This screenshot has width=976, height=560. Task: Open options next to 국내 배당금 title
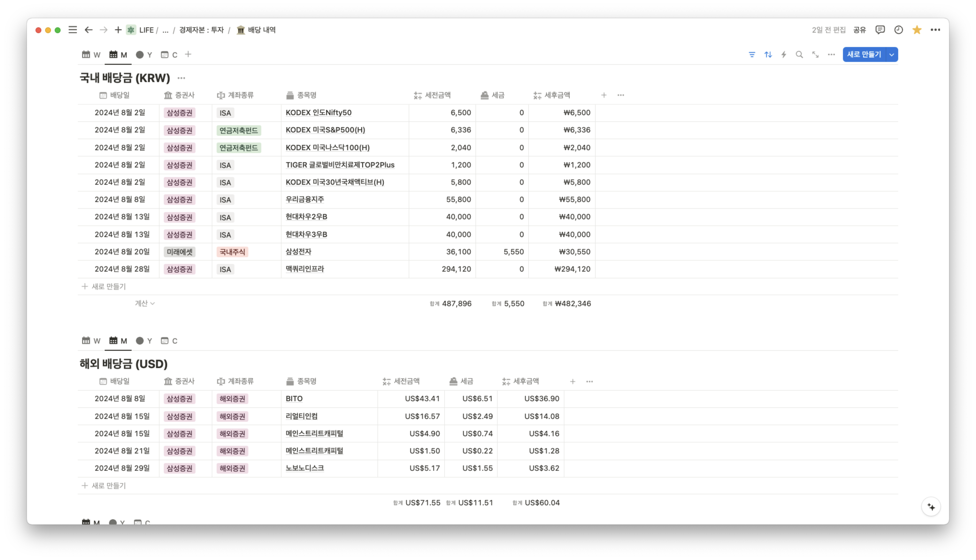[x=181, y=78]
